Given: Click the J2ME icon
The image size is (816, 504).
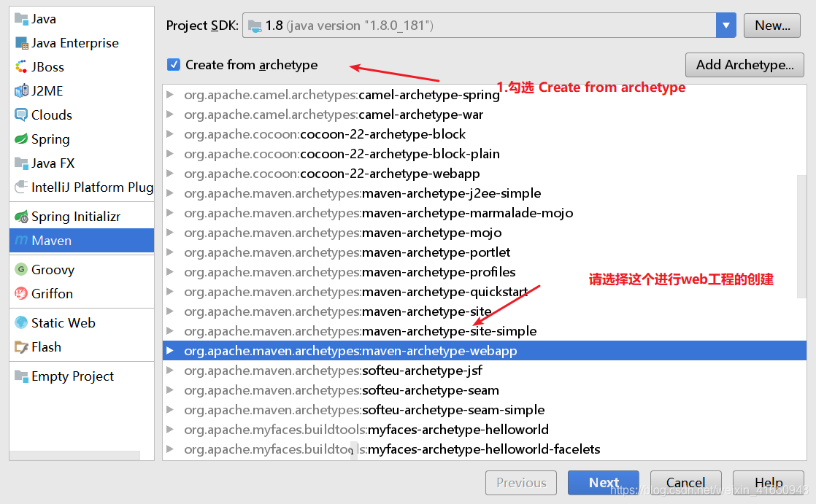Looking at the screenshot, I should [x=21, y=91].
